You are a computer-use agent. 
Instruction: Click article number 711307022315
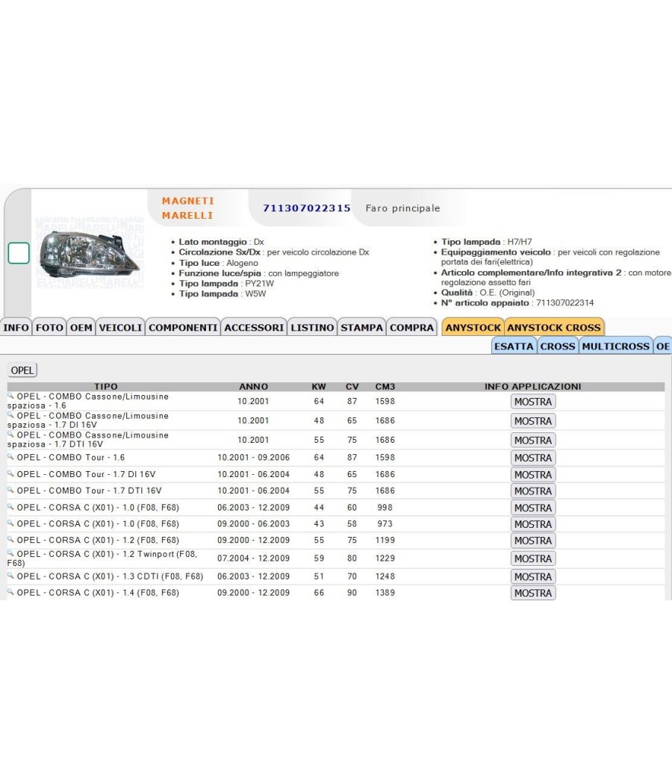pyautogui.click(x=306, y=208)
